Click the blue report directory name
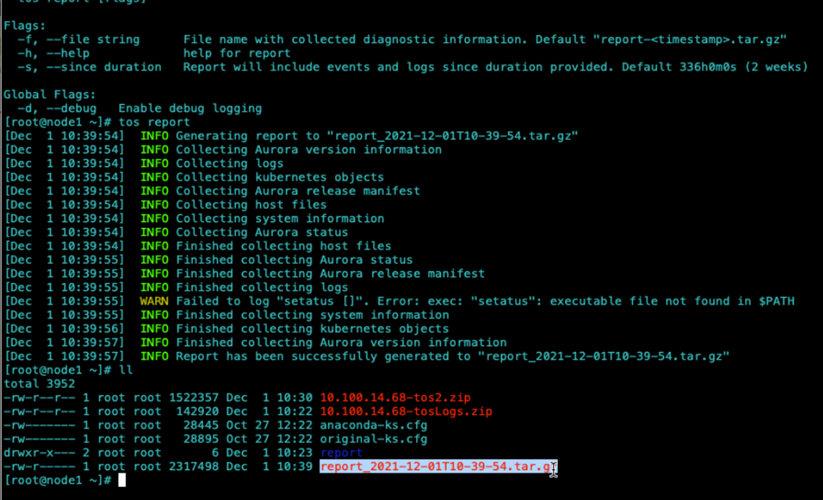Viewport: 823px width, 500px height. point(340,453)
